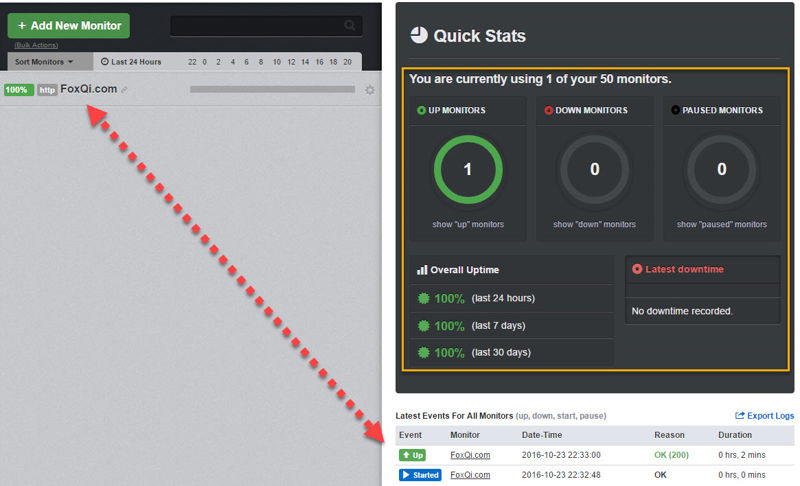Click the green badge icon for last 30 days
This screenshot has width=800, height=486.
(423, 352)
